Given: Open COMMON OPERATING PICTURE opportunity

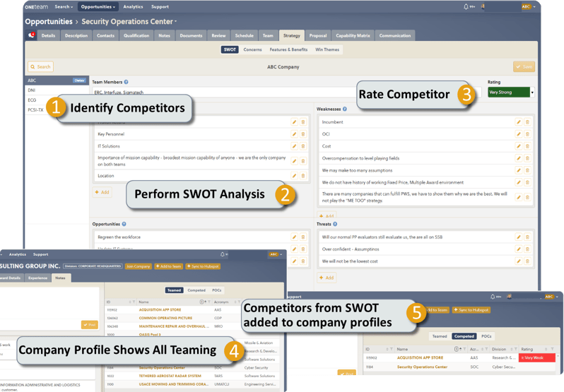Looking at the screenshot, I should pos(165,318).
